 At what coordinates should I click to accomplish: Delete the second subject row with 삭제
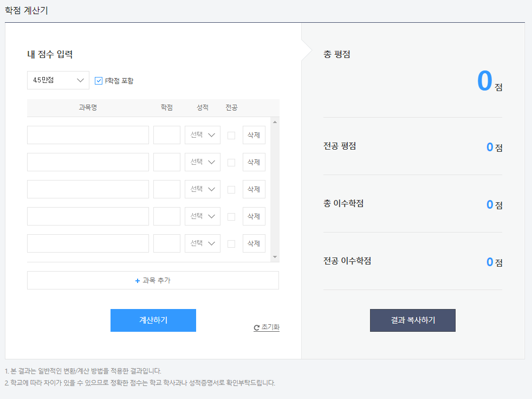coord(254,162)
